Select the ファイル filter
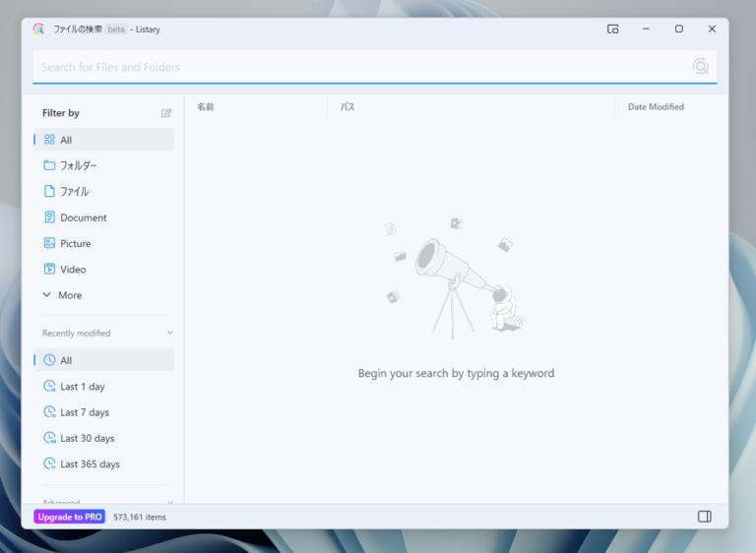Screen dimensions: 756x553 (74, 192)
